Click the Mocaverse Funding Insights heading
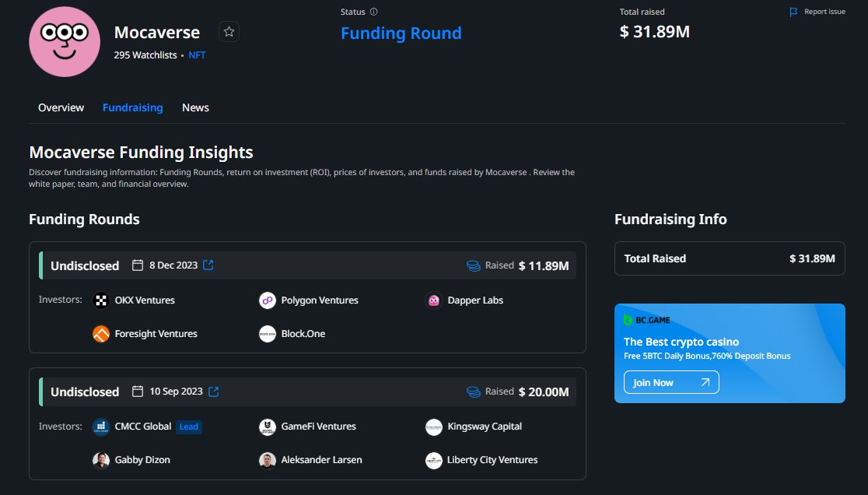The image size is (868, 495). (141, 153)
